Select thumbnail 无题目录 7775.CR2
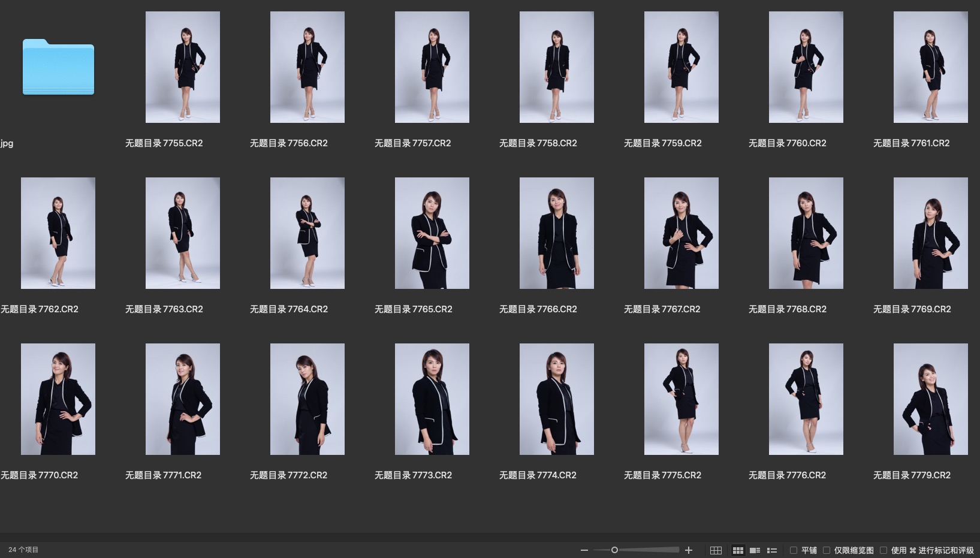Viewport: 980px width, 558px height. [x=682, y=399]
